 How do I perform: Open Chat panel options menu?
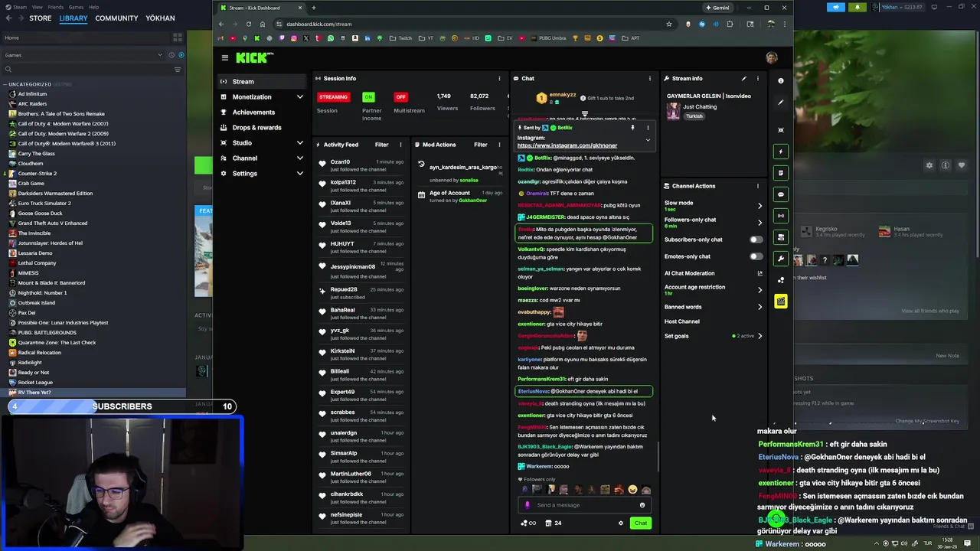[650, 78]
